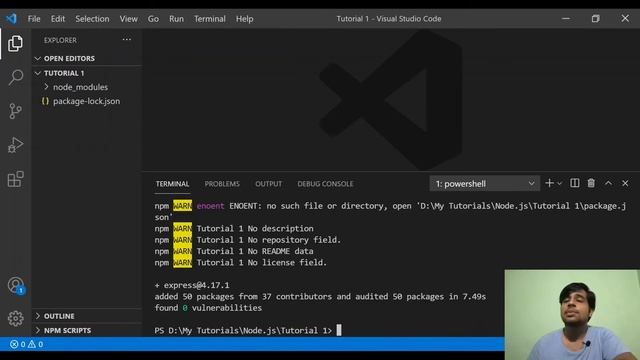Open the Run menu

click(x=176, y=19)
